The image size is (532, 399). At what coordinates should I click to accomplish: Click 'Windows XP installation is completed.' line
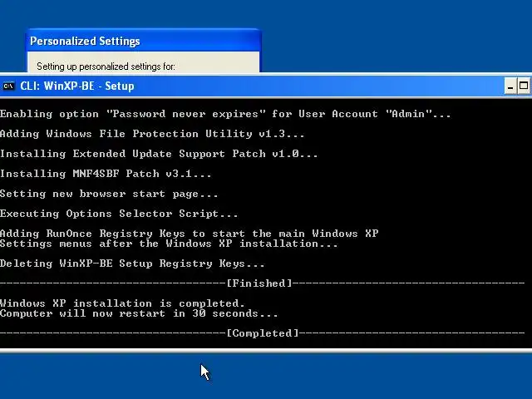click(122, 303)
